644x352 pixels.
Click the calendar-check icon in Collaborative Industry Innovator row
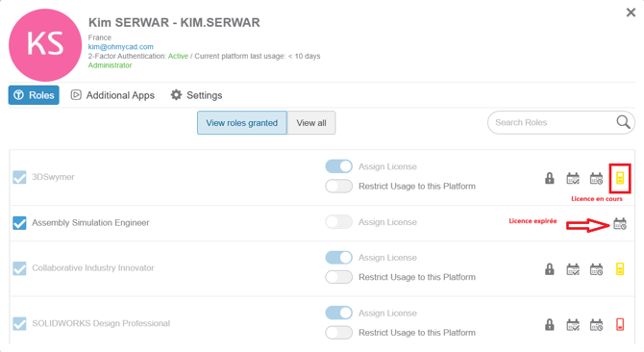coord(573,269)
